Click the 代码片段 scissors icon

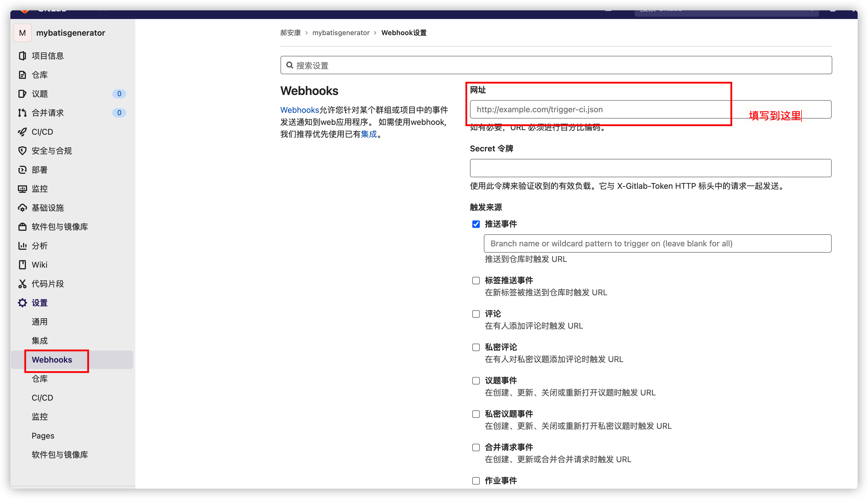[22, 284]
